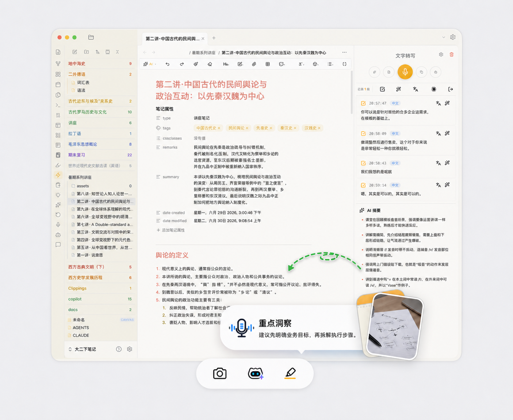
Task: Open the whiteboard sketch photo thumbnail
Action: pyautogui.click(x=394, y=327)
